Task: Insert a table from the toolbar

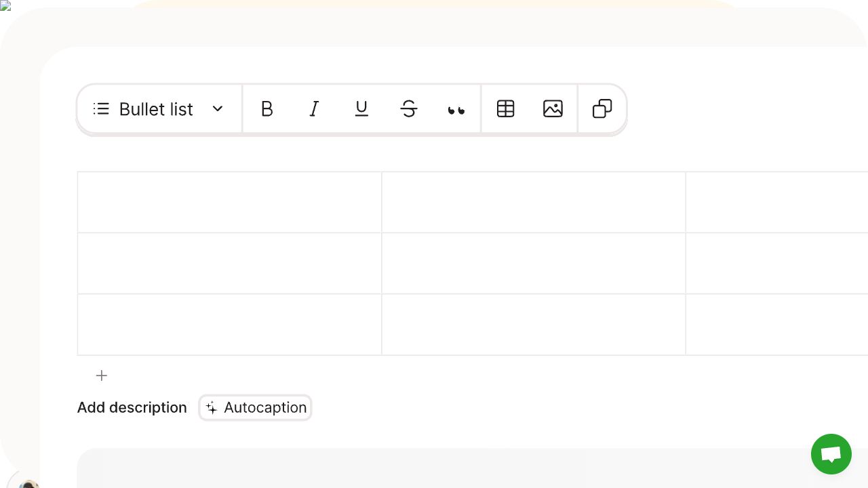Action: pyautogui.click(x=506, y=109)
